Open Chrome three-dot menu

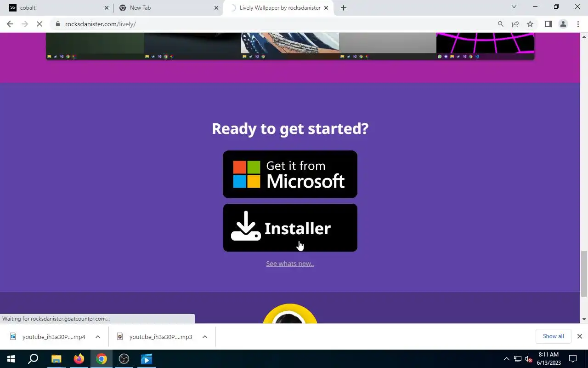578,24
